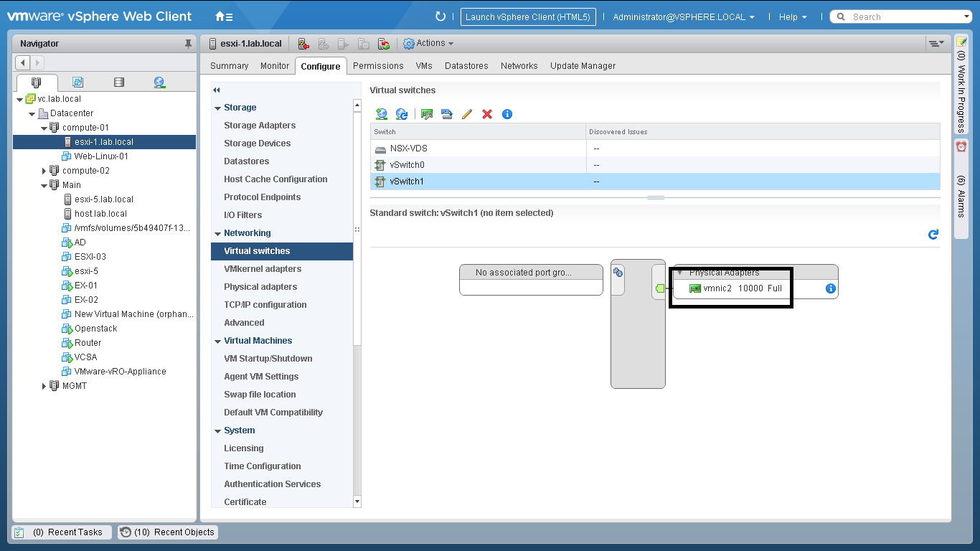Click the Add host networking icon
This screenshot has height=551, width=980.
tap(382, 114)
